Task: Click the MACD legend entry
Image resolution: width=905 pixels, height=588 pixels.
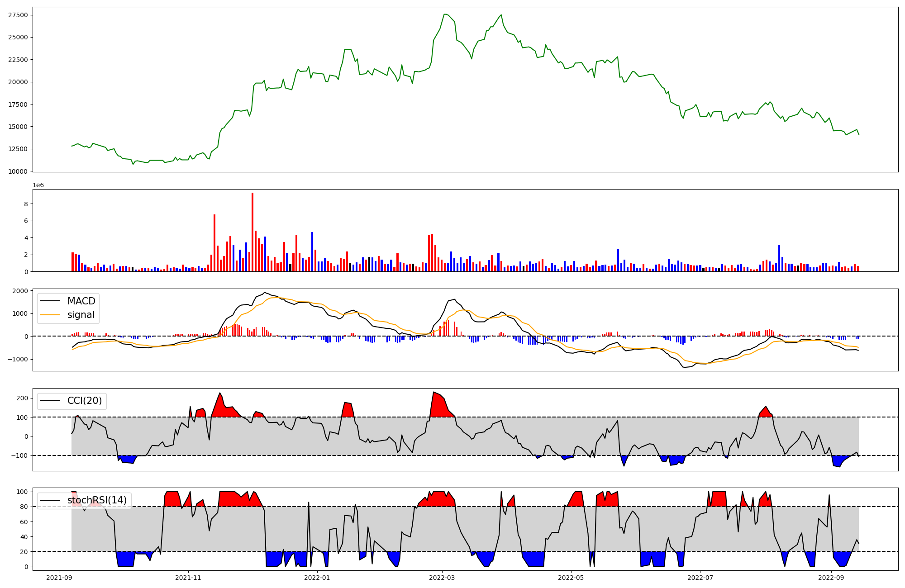Action: 81,301
